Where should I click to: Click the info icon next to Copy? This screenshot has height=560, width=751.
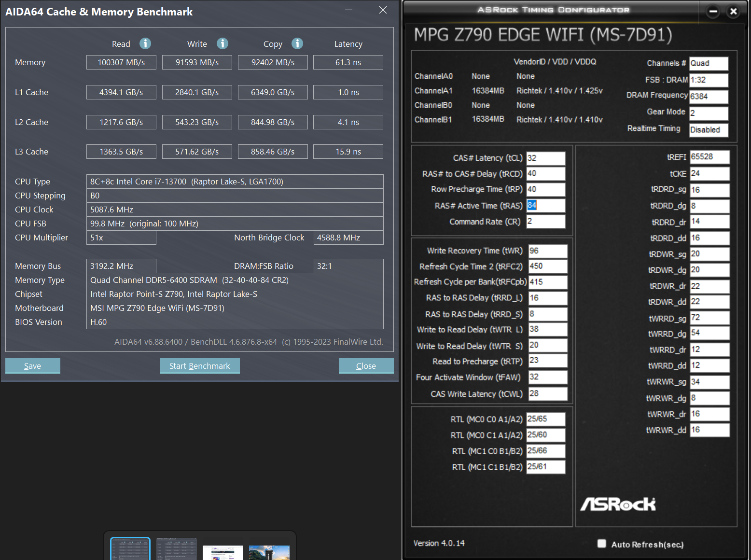coord(297,43)
